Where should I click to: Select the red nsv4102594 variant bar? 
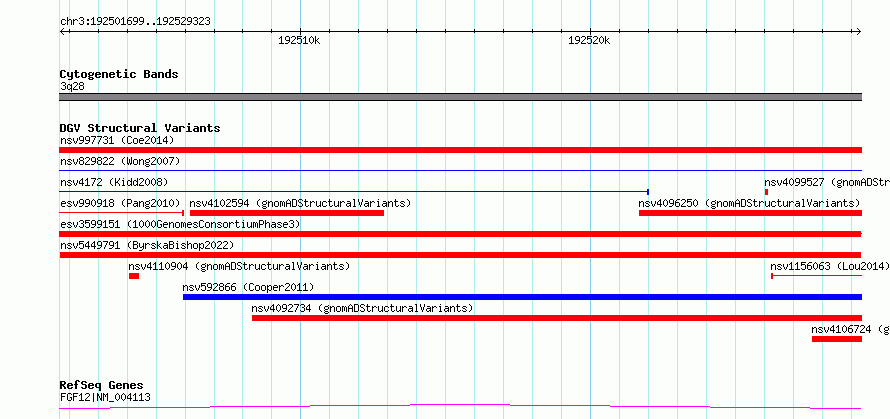[x=287, y=213]
